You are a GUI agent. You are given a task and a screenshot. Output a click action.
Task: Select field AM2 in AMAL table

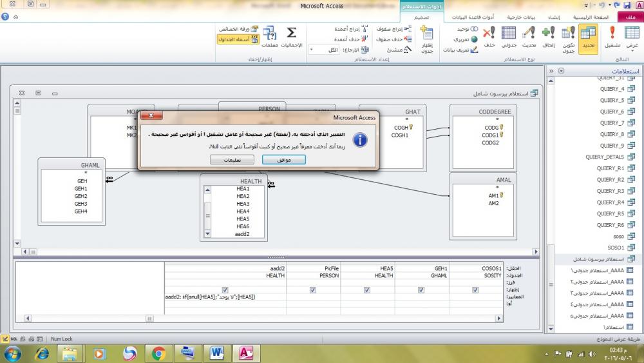[x=494, y=203]
